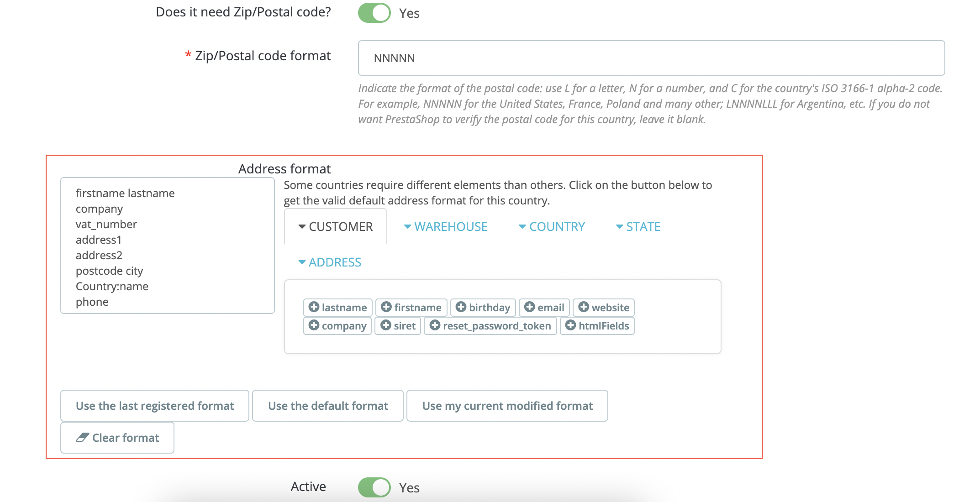This screenshot has width=980, height=502.
Task: Open the ADDRESS field category
Action: pos(329,262)
